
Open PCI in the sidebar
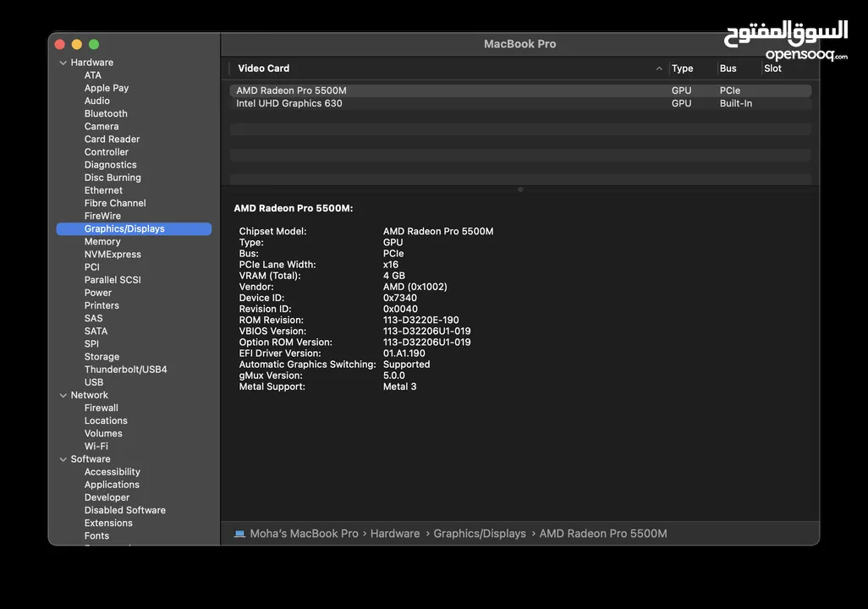click(92, 266)
